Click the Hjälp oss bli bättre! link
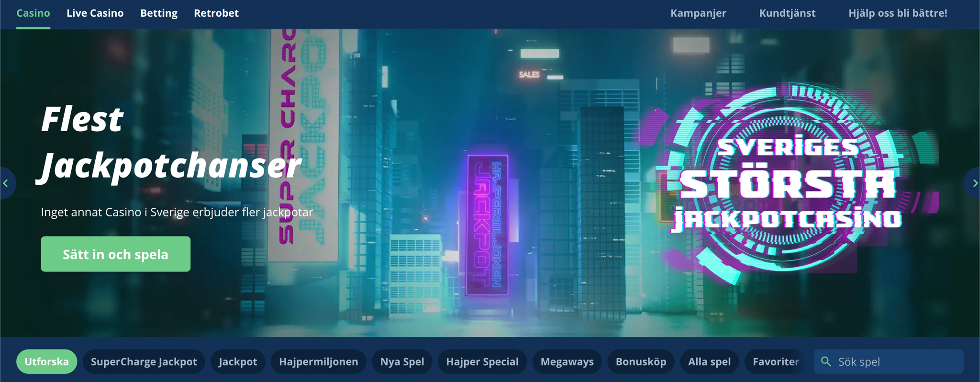Image resolution: width=980 pixels, height=382 pixels. (898, 13)
